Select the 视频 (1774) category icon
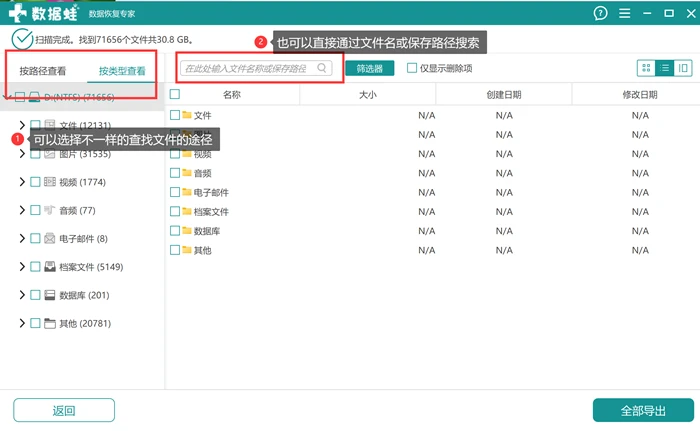The height and width of the screenshot is (431, 700). (x=50, y=182)
